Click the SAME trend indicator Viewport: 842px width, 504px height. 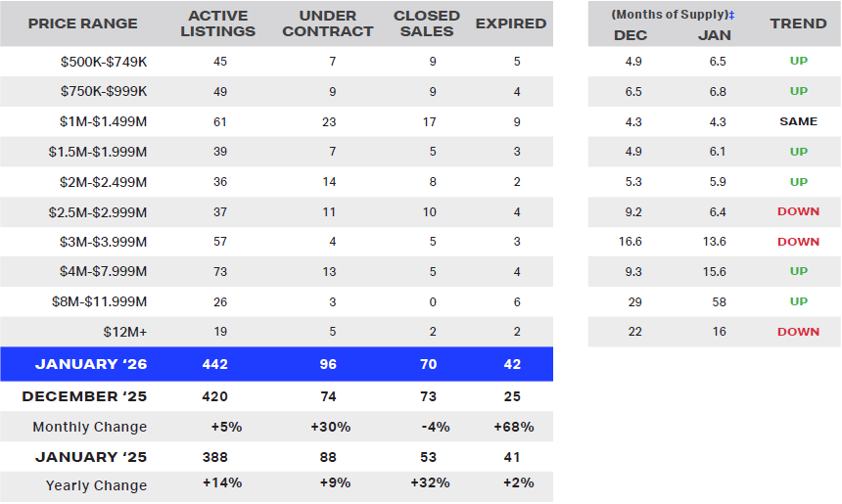pyautogui.click(x=798, y=121)
